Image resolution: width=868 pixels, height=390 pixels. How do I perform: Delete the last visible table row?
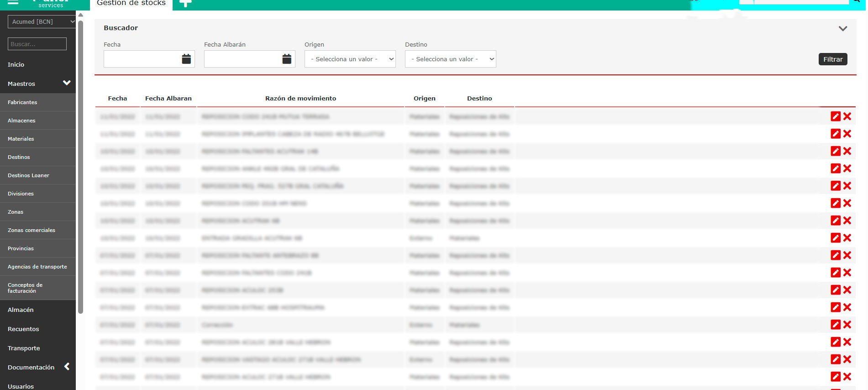click(x=847, y=377)
